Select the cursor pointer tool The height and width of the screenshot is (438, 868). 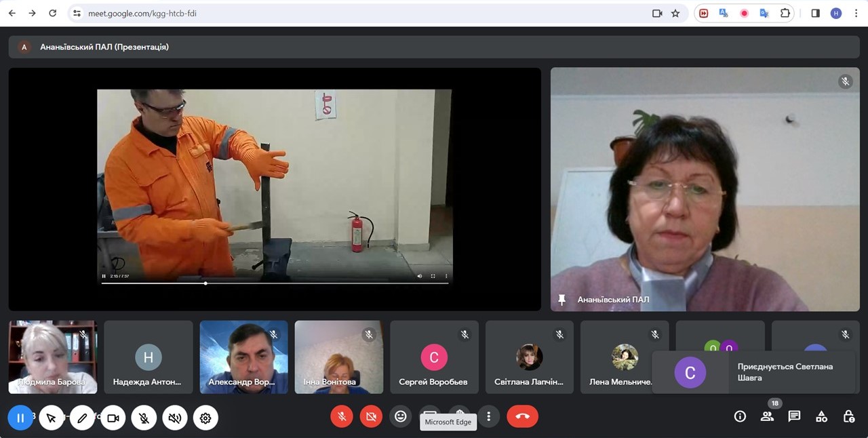pyautogui.click(x=52, y=418)
